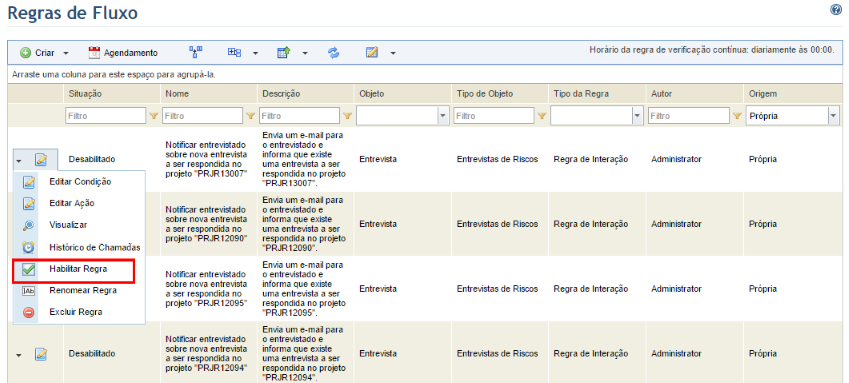Open the Criar dropdown arrow
This screenshot has height=383, width=849.
[66, 53]
